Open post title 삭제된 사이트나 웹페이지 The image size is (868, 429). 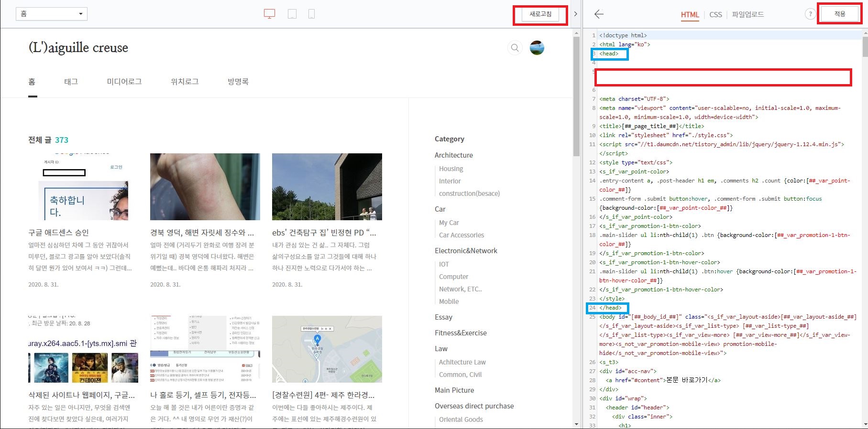pos(81,395)
